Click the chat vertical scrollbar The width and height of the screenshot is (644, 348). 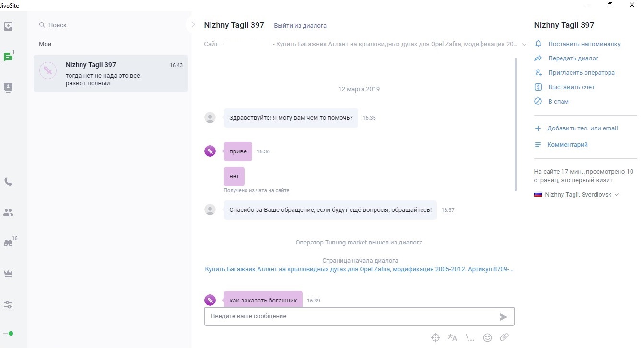pyautogui.click(x=515, y=125)
